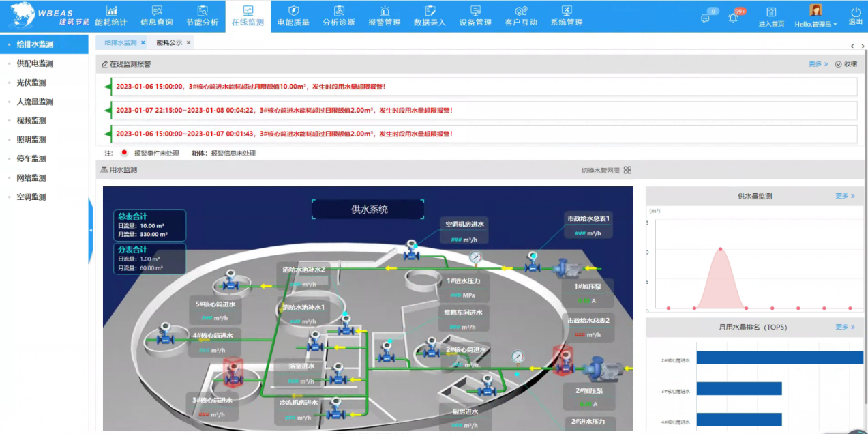
Task: Open the messages icon in header
Action: [x=706, y=18]
